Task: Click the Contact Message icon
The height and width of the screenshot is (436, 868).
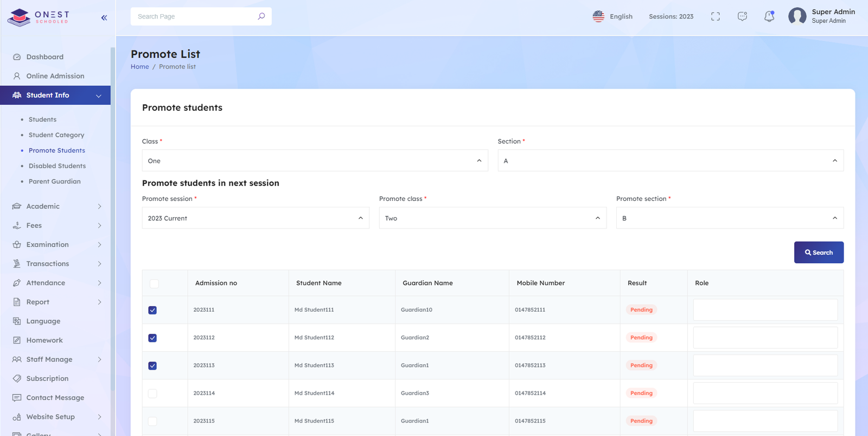Action: (x=17, y=397)
